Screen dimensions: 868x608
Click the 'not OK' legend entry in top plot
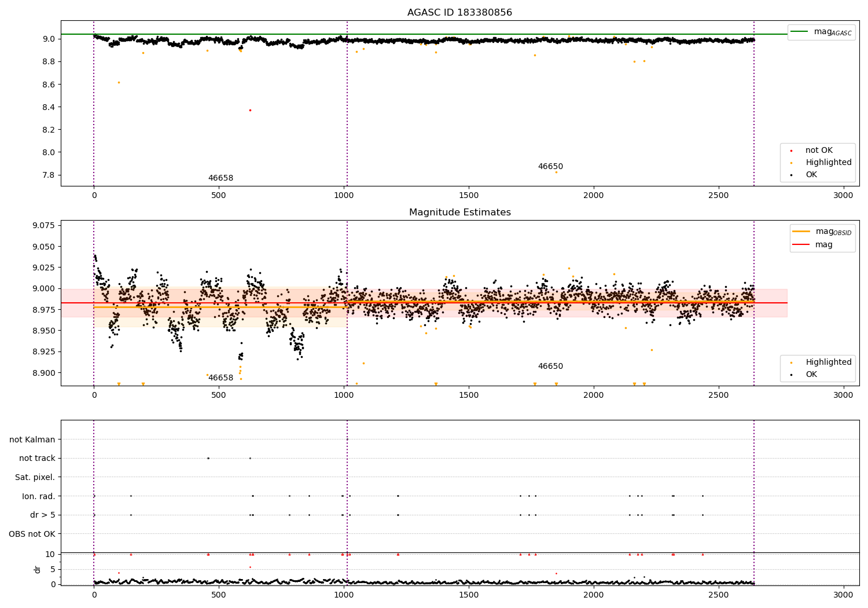point(812,151)
